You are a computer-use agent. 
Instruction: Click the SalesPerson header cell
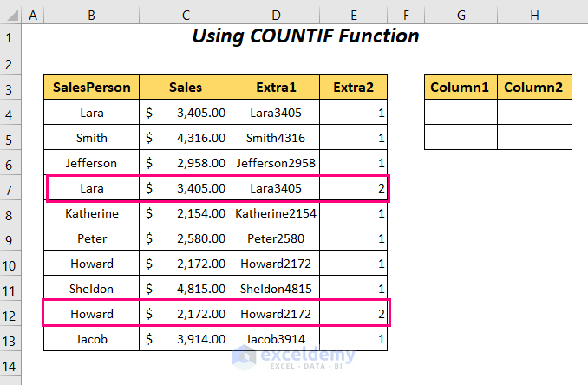coord(92,88)
